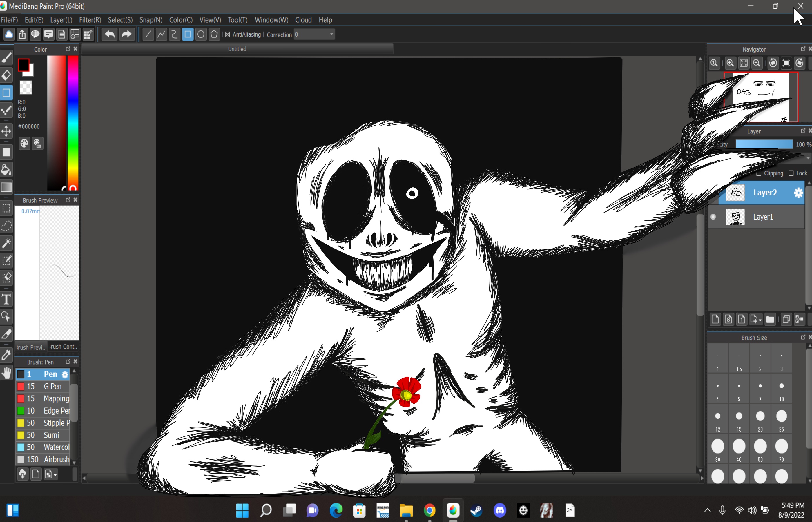
Task: Click the Undo arrow in toolbar
Action: pos(110,34)
